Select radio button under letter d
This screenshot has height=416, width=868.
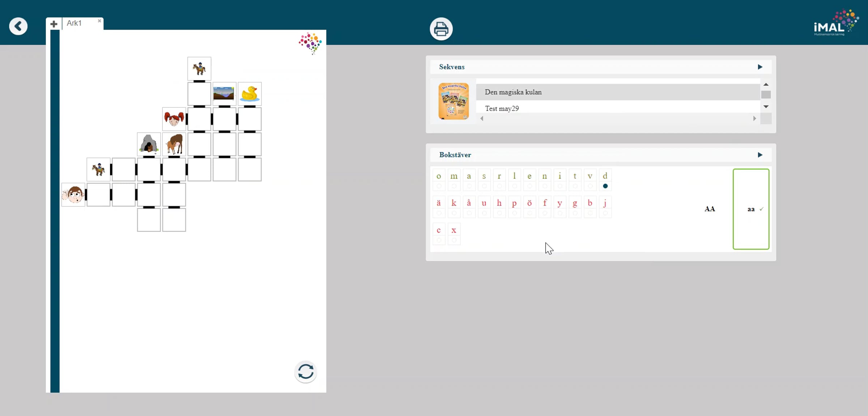coord(605,186)
